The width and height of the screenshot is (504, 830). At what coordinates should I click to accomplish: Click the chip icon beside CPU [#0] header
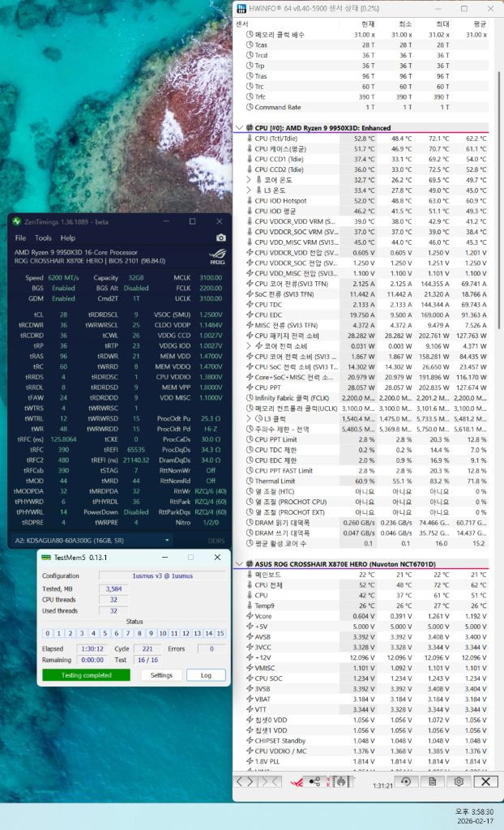(250, 128)
